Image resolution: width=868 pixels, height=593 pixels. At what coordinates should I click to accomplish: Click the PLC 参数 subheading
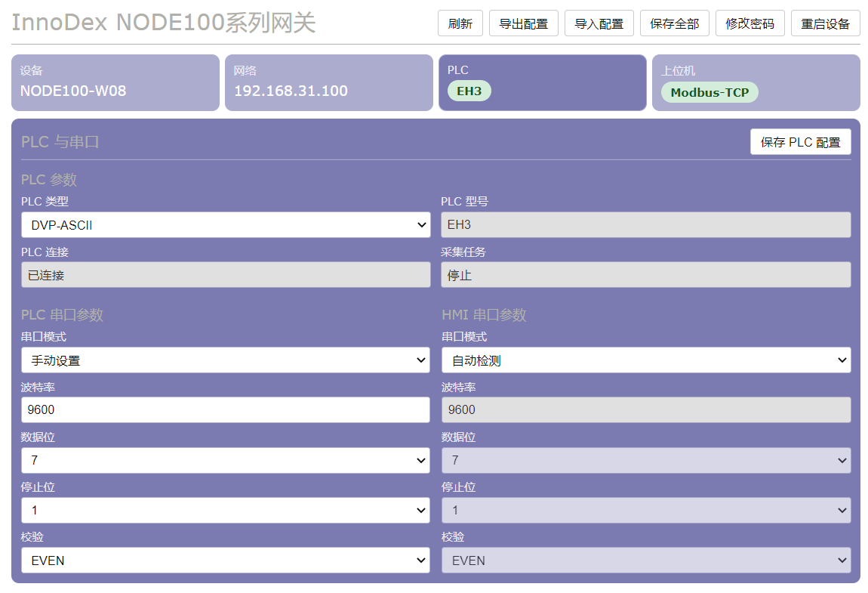click(x=49, y=180)
